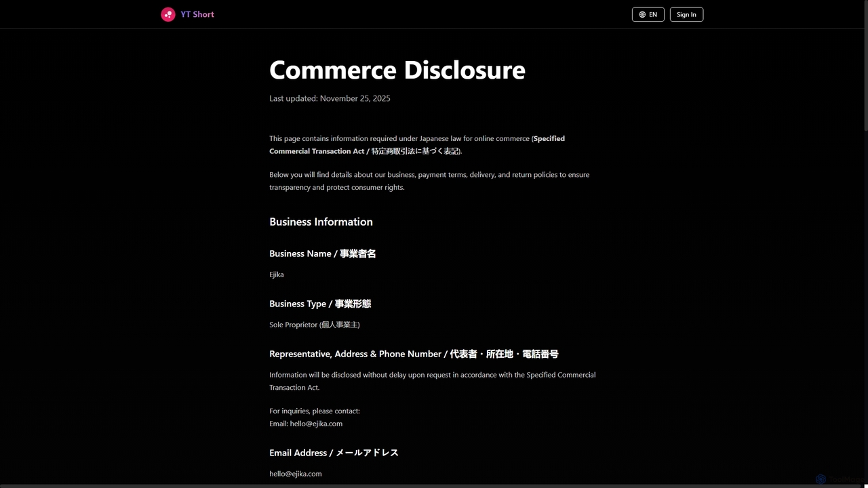This screenshot has height=488, width=868.
Task: Click the Commerce Disclosure page heading
Action: 397,70
